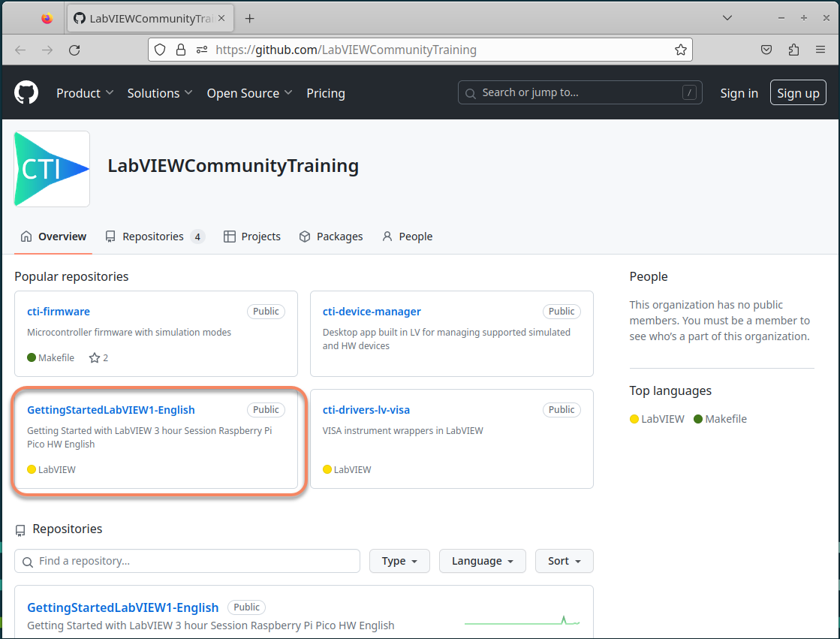840x639 pixels.
Task: Click the permissions icon in the address bar
Action: [x=202, y=50]
